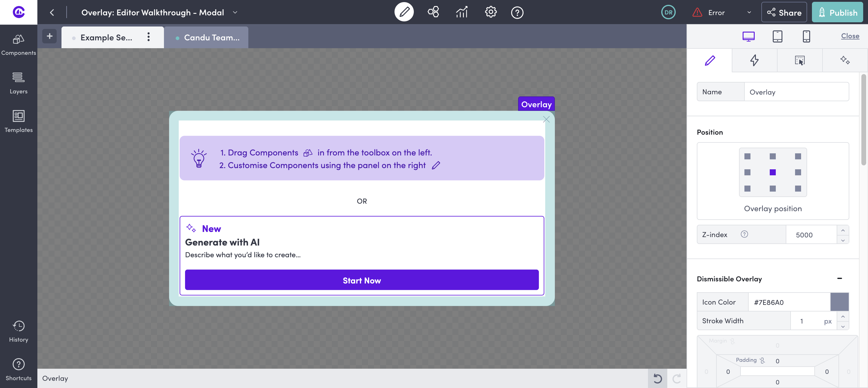Screen dimensions: 868x388
Task: Open the Shortcuts panel
Action: click(18, 368)
